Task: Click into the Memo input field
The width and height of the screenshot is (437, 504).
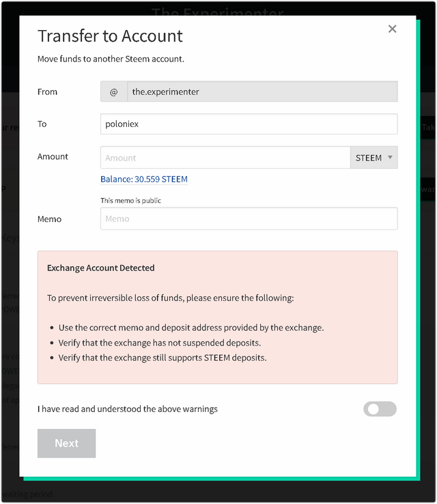Action: [249, 219]
